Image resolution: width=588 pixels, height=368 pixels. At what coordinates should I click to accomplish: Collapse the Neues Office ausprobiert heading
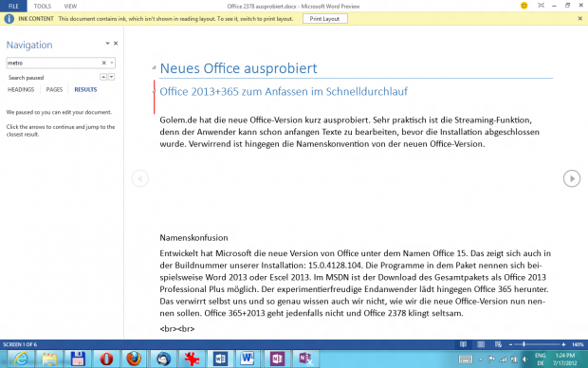[154, 68]
